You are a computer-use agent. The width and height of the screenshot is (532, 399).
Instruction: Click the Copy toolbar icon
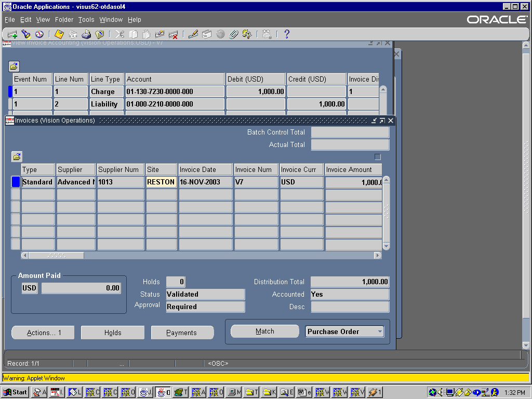coord(133,34)
